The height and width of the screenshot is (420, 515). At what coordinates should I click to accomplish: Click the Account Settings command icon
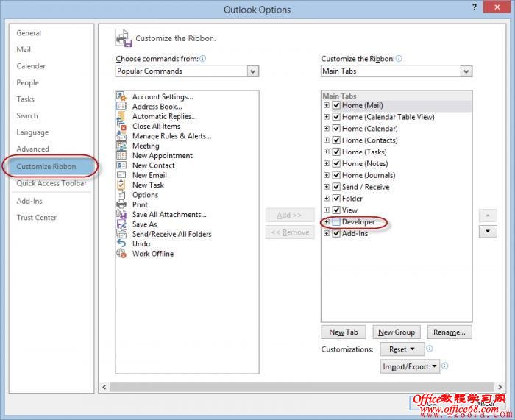click(121, 96)
